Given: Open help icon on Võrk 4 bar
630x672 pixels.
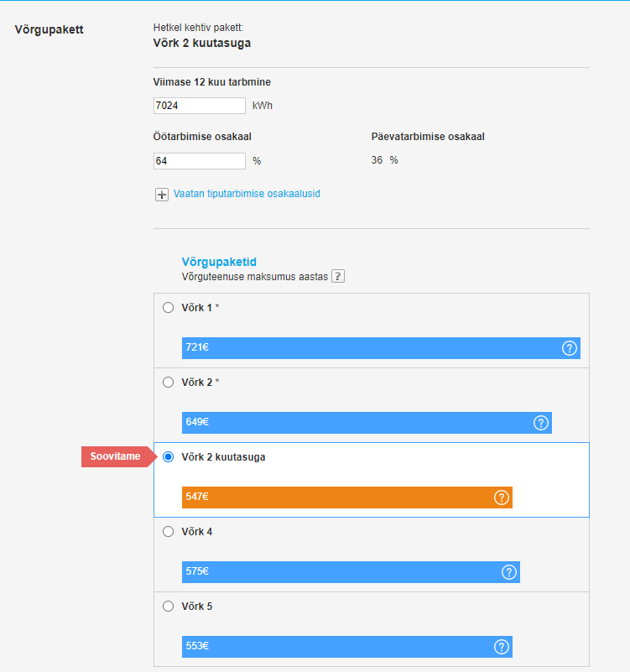Looking at the screenshot, I should click(x=509, y=572).
